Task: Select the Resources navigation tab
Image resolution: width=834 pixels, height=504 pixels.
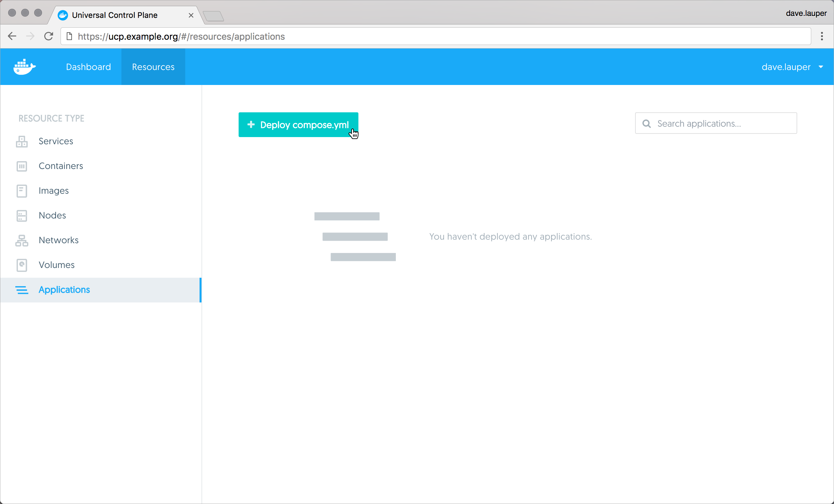Action: (153, 67)
